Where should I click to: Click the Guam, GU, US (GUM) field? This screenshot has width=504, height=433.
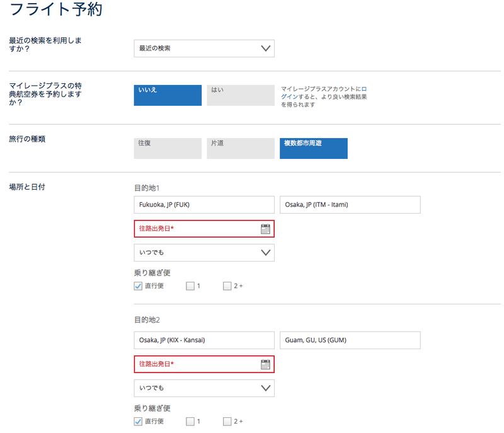350,340
